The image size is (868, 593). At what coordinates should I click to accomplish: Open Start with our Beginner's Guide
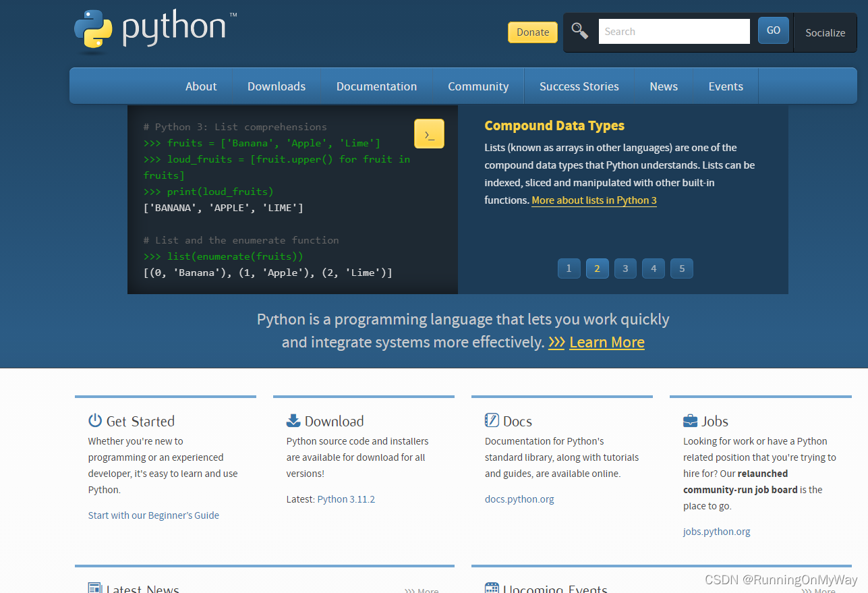[154, 515]
